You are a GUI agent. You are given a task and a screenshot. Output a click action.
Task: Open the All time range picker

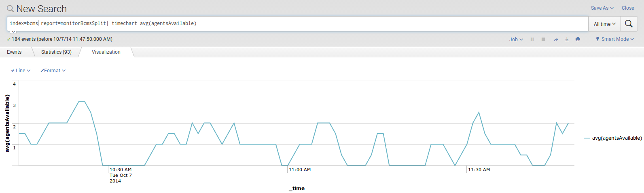tap(604, 24)
